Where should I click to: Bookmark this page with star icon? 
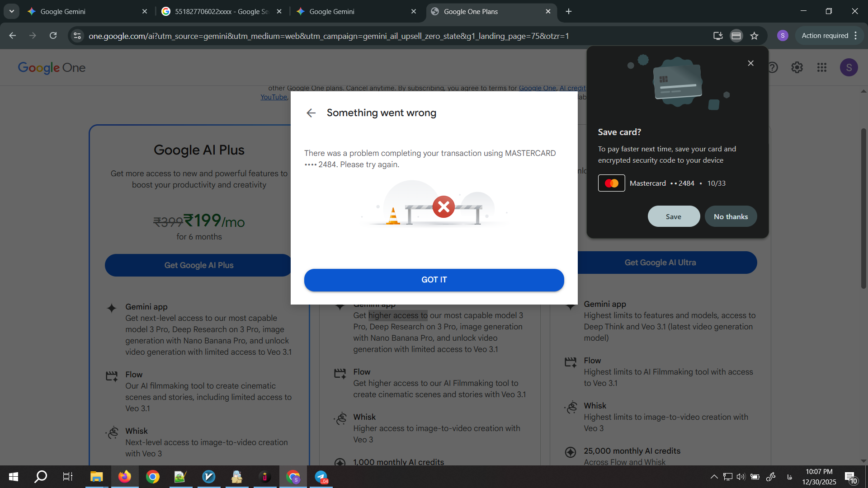pos(754,36)
